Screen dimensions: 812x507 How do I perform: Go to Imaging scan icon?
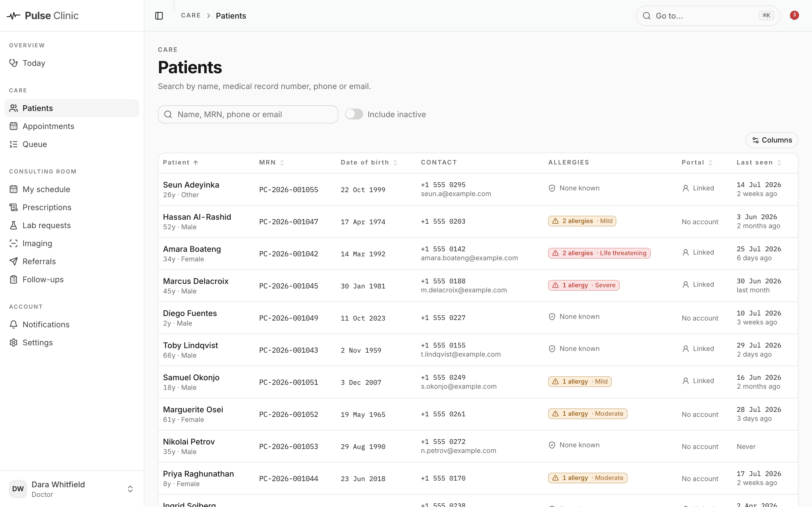(14, 243)
